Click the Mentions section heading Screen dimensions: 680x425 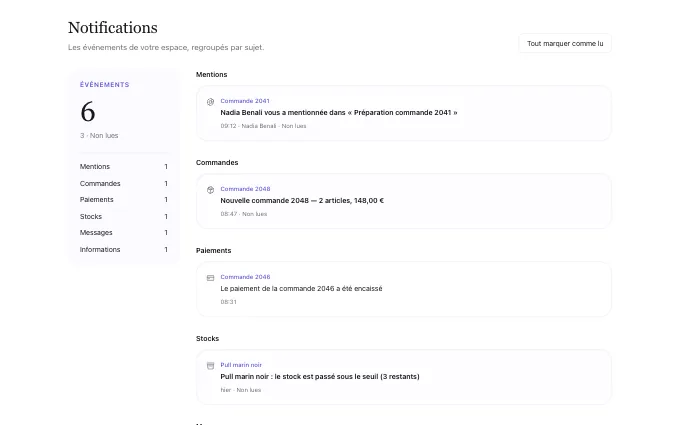(212, 75)
